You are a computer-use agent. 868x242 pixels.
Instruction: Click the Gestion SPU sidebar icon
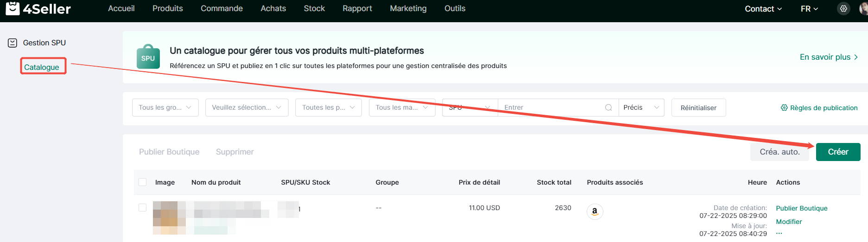pos(13,43)
